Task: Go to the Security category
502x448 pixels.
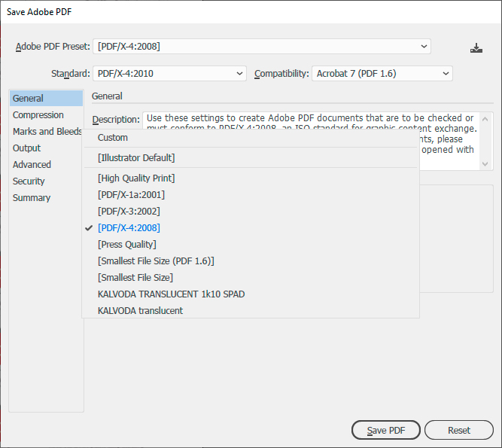Action: tap(46, 181)
